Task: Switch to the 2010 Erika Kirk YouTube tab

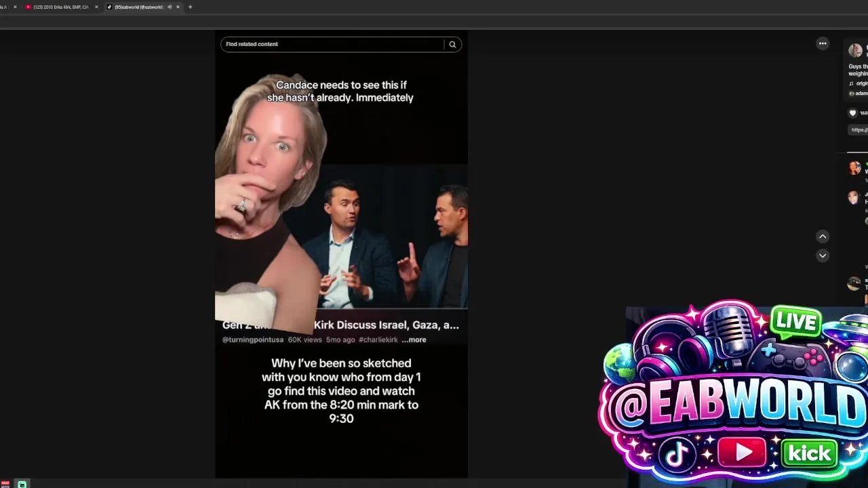Action: tap(61, 7)
